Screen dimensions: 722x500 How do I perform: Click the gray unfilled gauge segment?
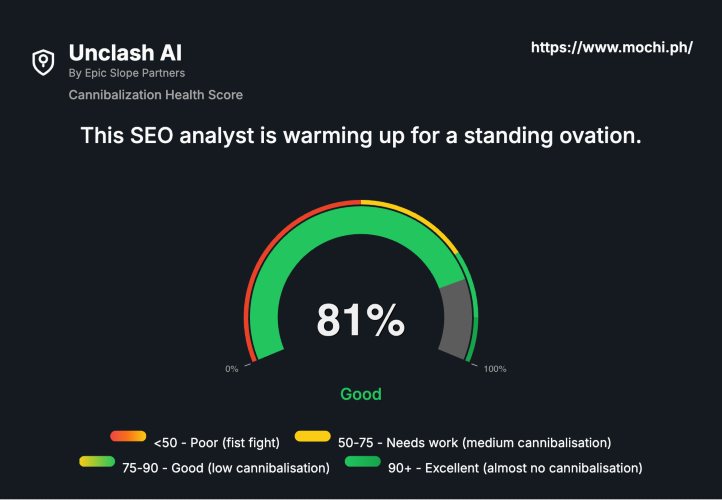point(456,318)
